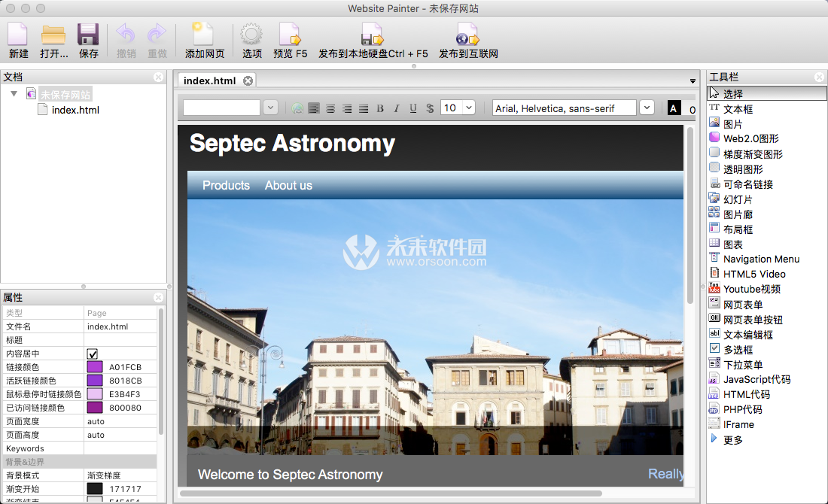
Task: Pick the 网页表单按钮 form button tool
Action: (753, 319)
